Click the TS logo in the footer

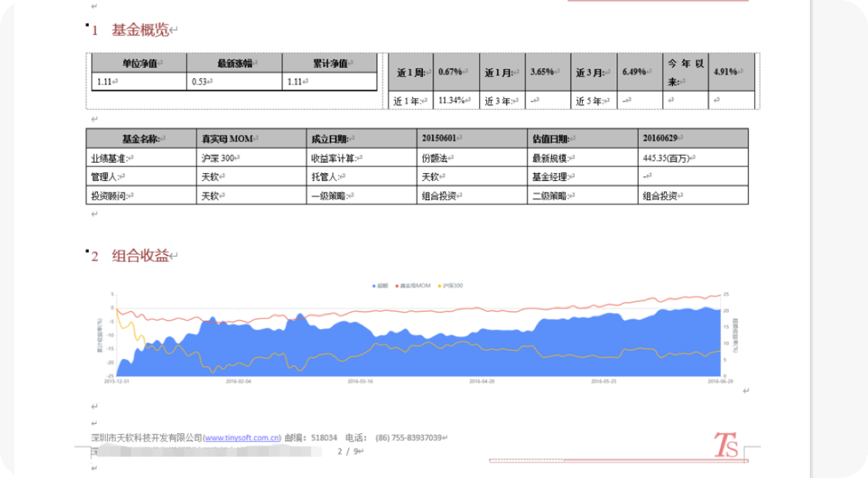(725, 445)
